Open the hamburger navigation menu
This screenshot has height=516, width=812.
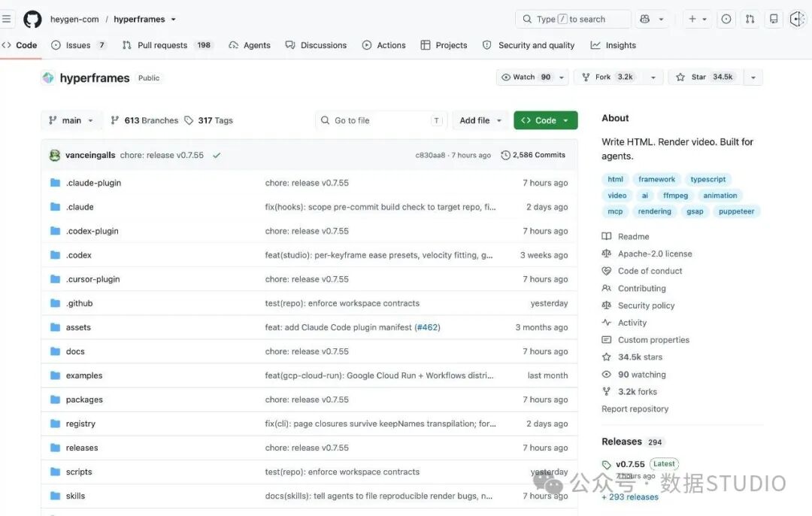pyautogui.click(x=6, y=19)
